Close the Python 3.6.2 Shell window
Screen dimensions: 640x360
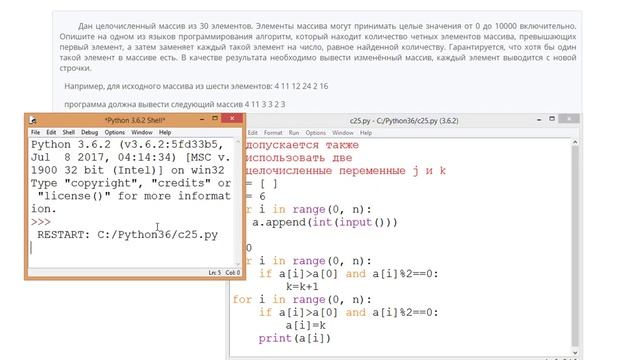[x=232, y=118]
